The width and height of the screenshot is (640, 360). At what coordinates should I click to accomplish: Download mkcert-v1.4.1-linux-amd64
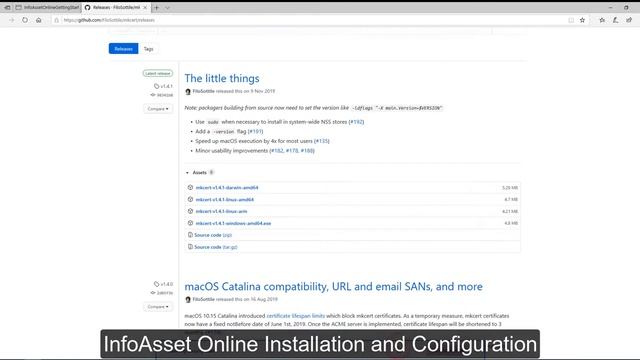pos(224,200)
